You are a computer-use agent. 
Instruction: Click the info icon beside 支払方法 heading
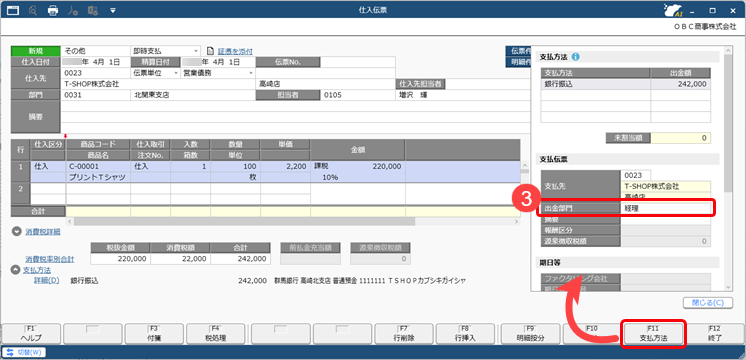click(x=575, y=57)
